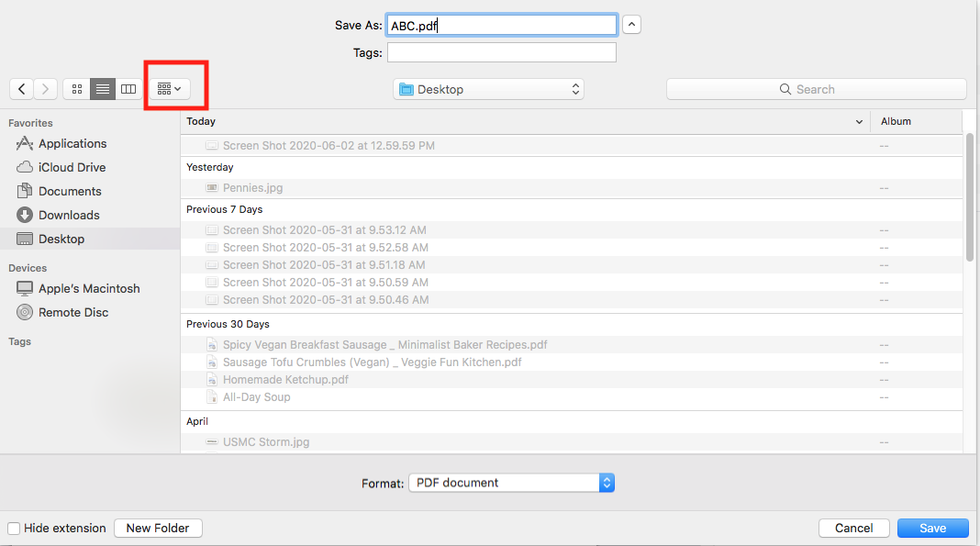Image resolution: width=980 pixels, height=546 pixels.
Task: Click the New Folder button
Action: tap(158, 528)
